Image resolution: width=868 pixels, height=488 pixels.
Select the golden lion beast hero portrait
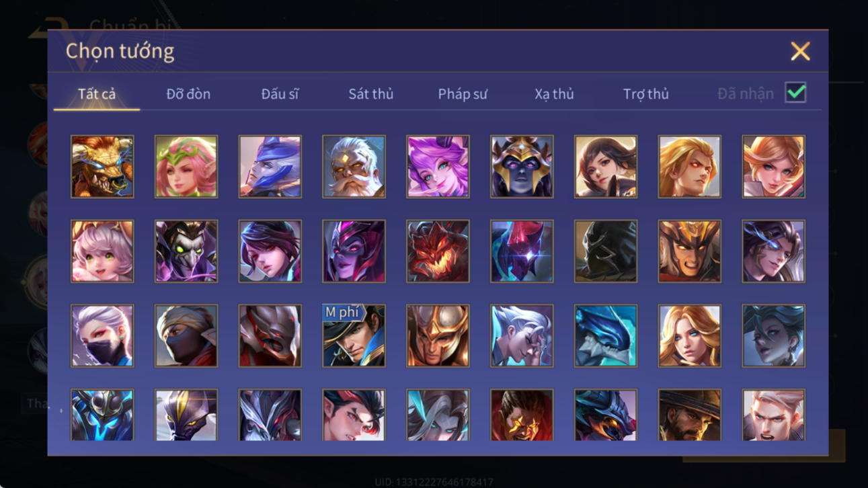tap(102, 167)
